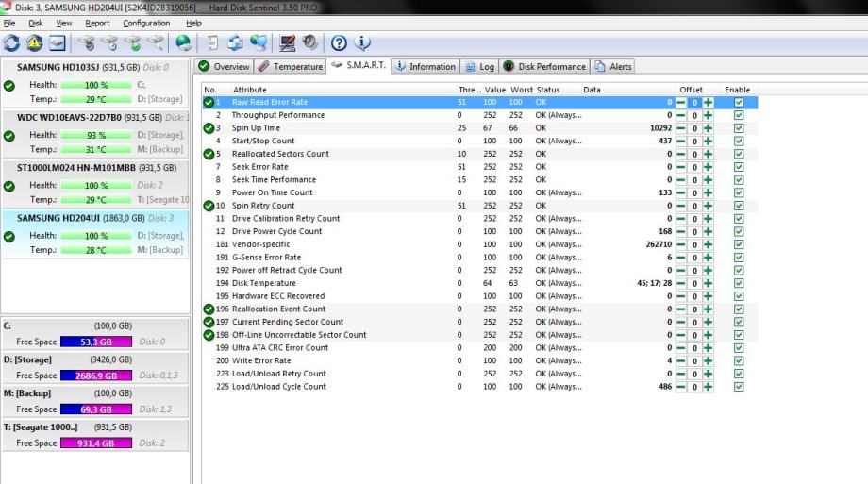Click the disk with magnifier toolbar icon

click(x=156, y=42)
